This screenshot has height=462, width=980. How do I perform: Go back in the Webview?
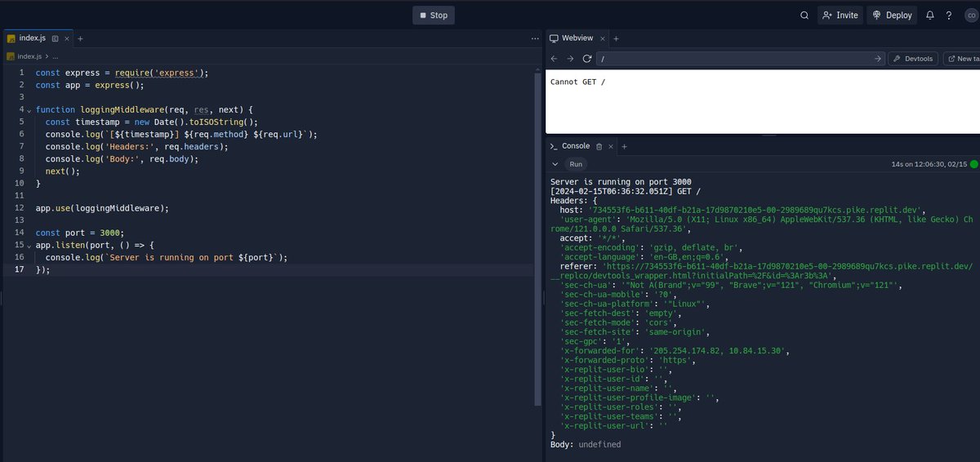point(555,59)
